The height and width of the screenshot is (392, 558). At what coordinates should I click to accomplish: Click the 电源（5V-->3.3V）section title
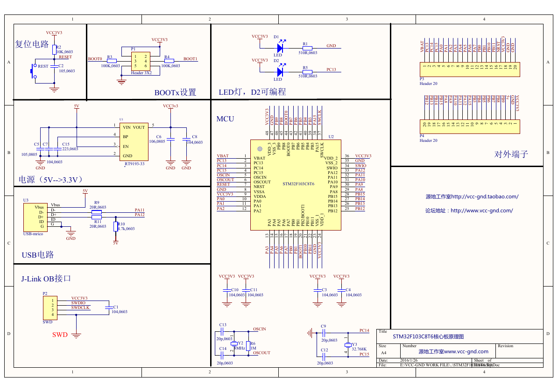50,179
